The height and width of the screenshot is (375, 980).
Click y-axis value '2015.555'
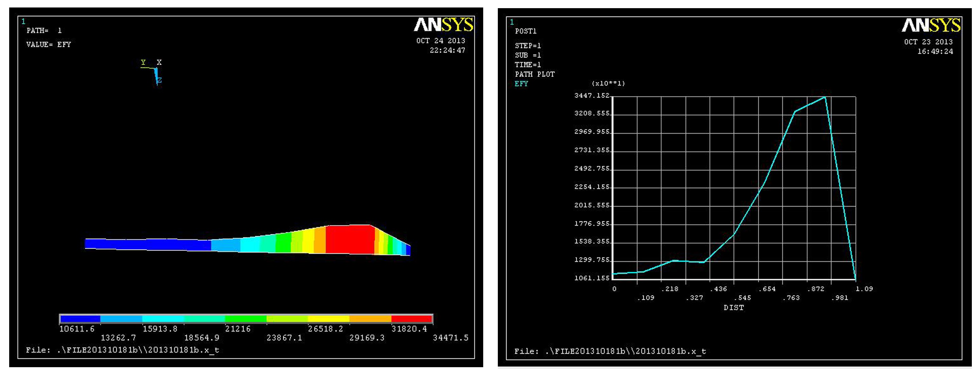pyautogui.click(x=592, y=205)
